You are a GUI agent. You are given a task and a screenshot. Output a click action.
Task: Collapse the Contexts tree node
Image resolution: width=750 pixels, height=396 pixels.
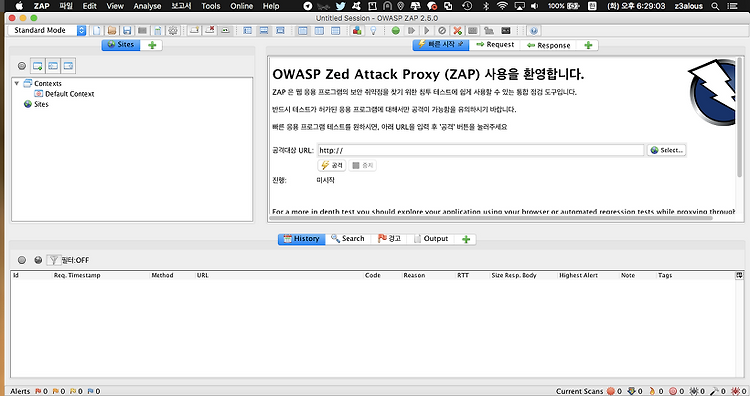coord(17,83)
